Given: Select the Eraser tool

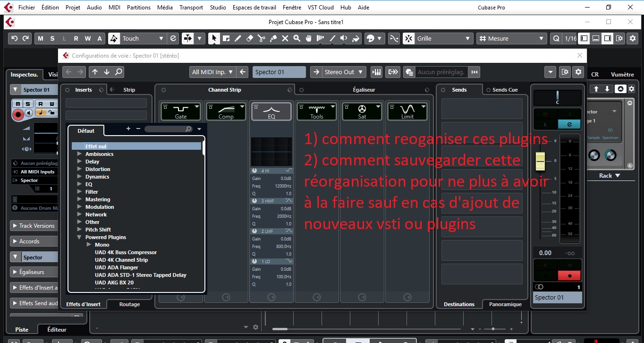Looking at the screenshot, I should [x=249, y=38].
